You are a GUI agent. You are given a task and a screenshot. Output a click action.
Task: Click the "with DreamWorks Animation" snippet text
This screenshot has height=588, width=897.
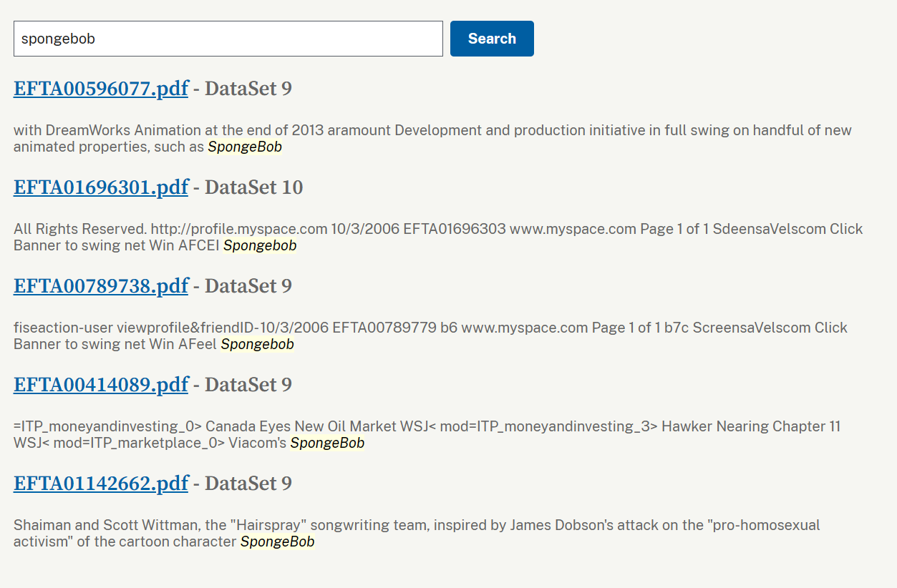(x=432, y=139)
